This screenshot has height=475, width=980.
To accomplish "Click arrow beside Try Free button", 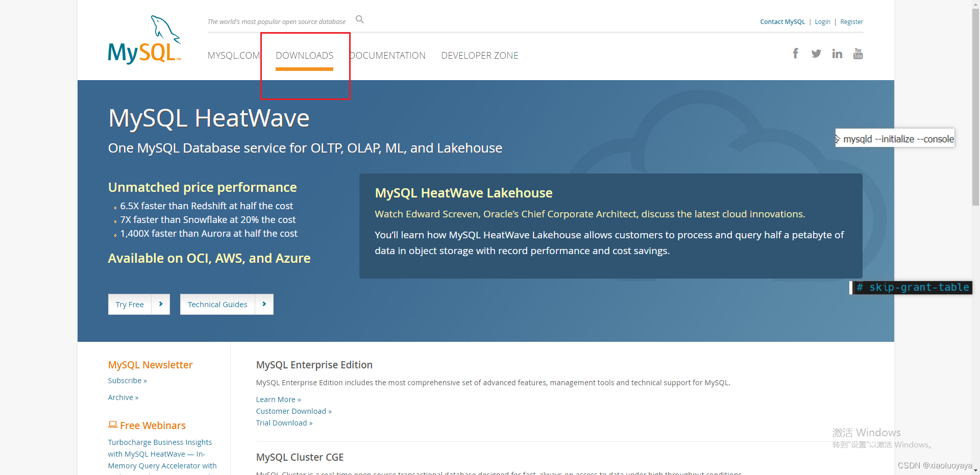I will [x=161, y=304].
